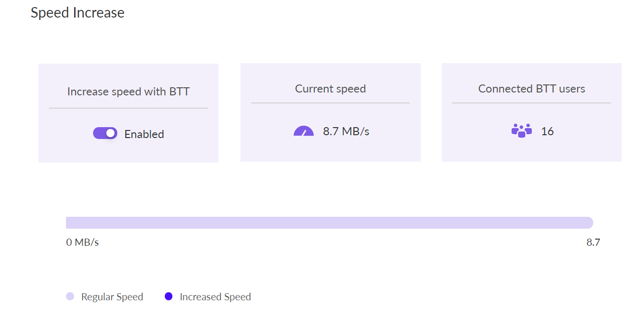The height and width of the screenshot is (315, 644).
Task: Click the connected users group icon
Action: [521, 130]
